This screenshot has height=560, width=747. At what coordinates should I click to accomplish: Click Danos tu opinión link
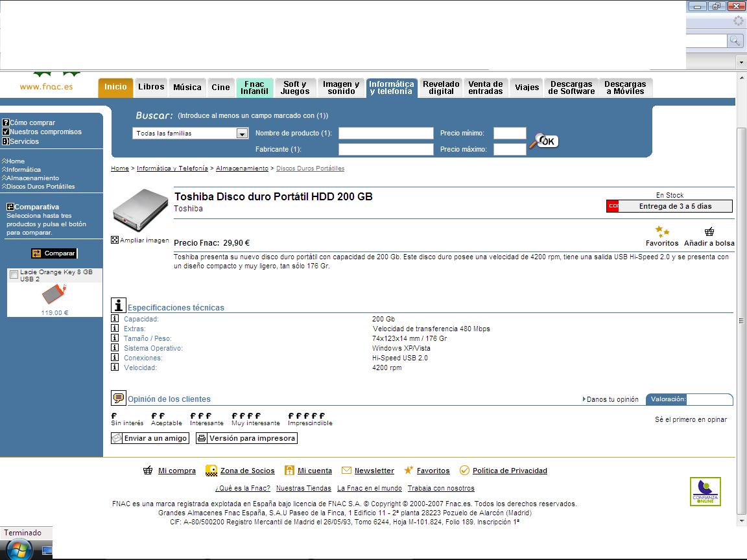click(x=611, y=399)
